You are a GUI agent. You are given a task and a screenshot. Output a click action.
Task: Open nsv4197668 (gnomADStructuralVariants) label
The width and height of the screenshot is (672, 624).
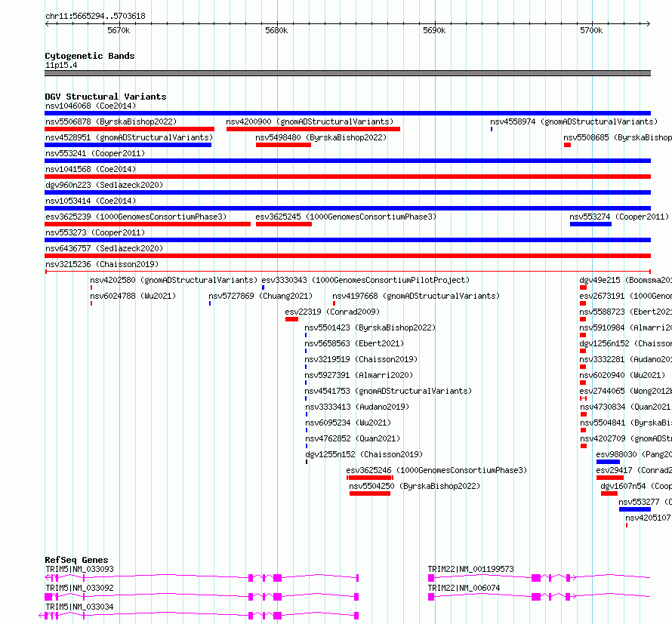(x=416, y=296)
